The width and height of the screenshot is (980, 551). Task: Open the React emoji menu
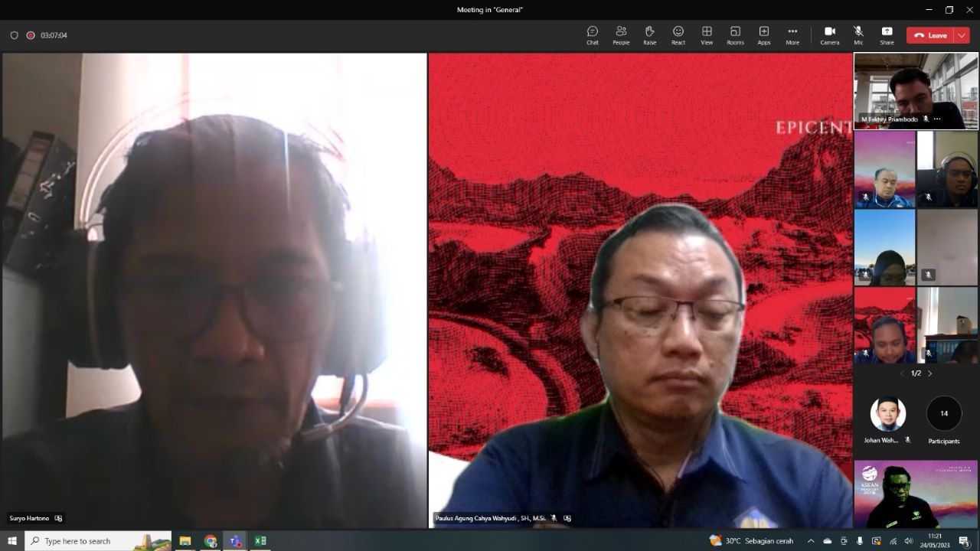678,35
